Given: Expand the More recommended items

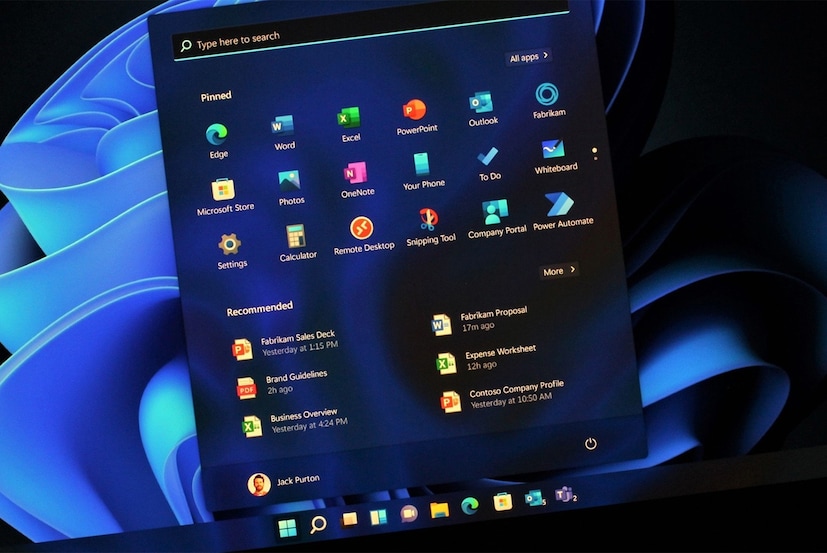Looking at the screenshot, I should [x=558, y=271].
